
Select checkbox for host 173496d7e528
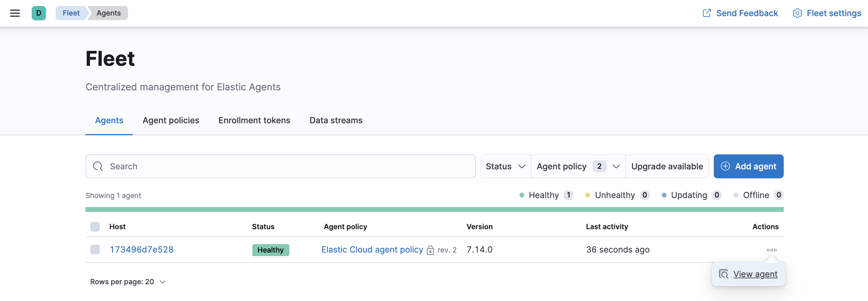[x=95, y=250]
